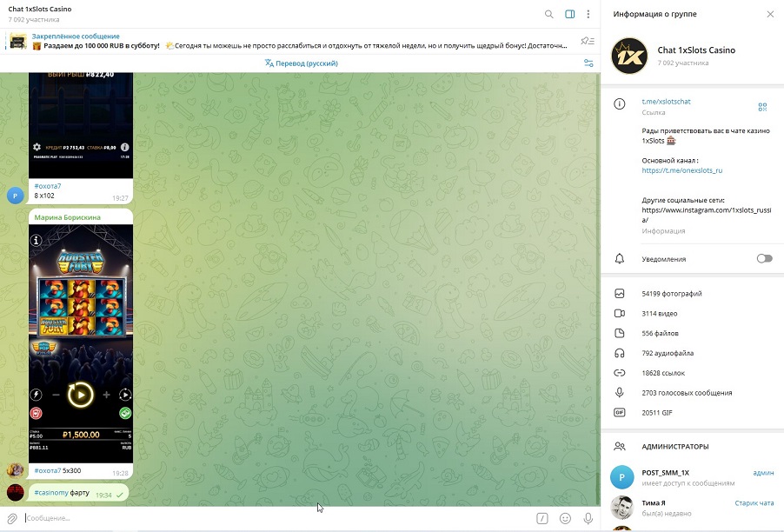Click the GIF badge icon
Image resolution: width=784 pixels, height=532 pixels.
point(620,413)
